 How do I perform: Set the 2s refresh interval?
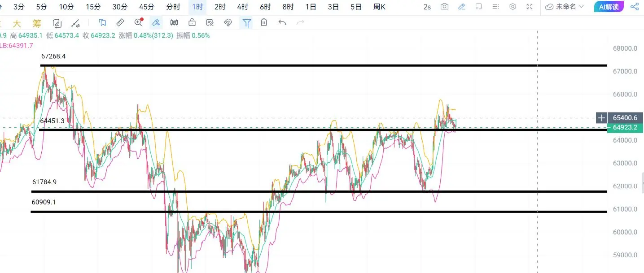[427, 7]
